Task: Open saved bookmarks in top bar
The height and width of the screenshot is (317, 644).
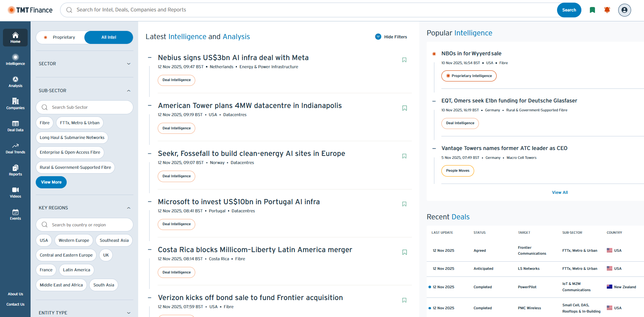Action: (x=592, y=10)
